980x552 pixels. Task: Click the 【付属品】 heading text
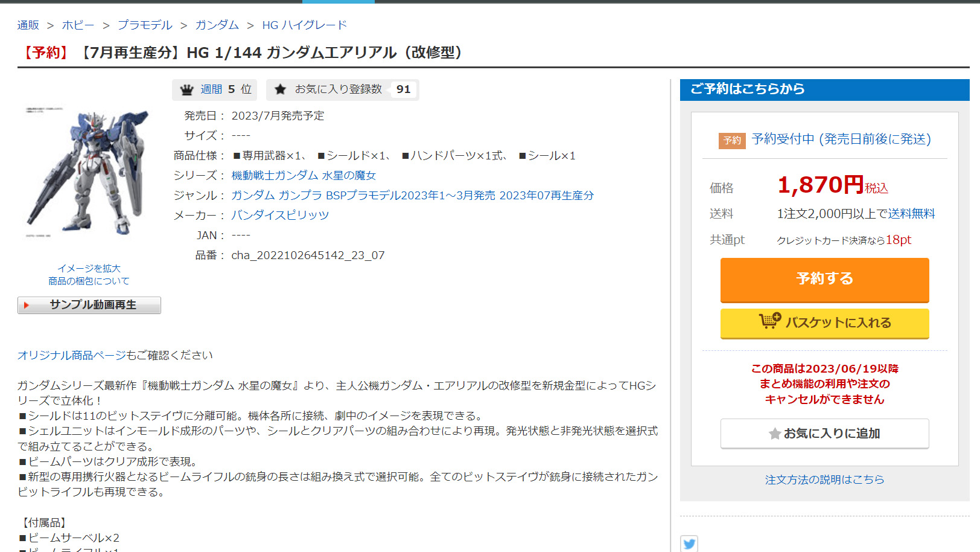pos(44,522)
